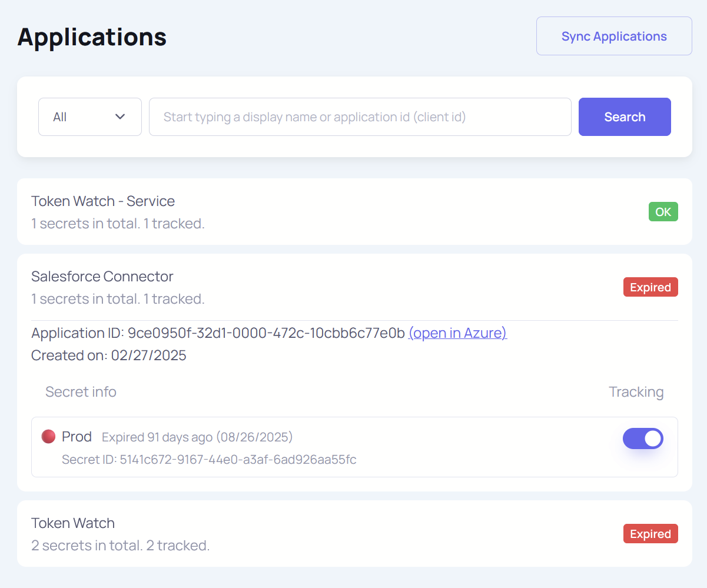Click the Salesforce Connector Application ID value
Image resolution: width=707 pixels, height=588 pixels.
pyautogui.click(x=266, y=333)
